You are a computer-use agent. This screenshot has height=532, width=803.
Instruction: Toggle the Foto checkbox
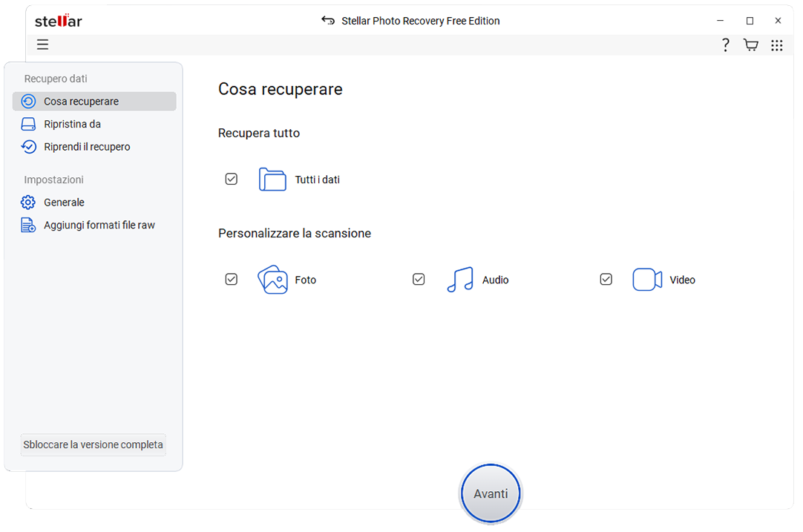coord(232,279)
